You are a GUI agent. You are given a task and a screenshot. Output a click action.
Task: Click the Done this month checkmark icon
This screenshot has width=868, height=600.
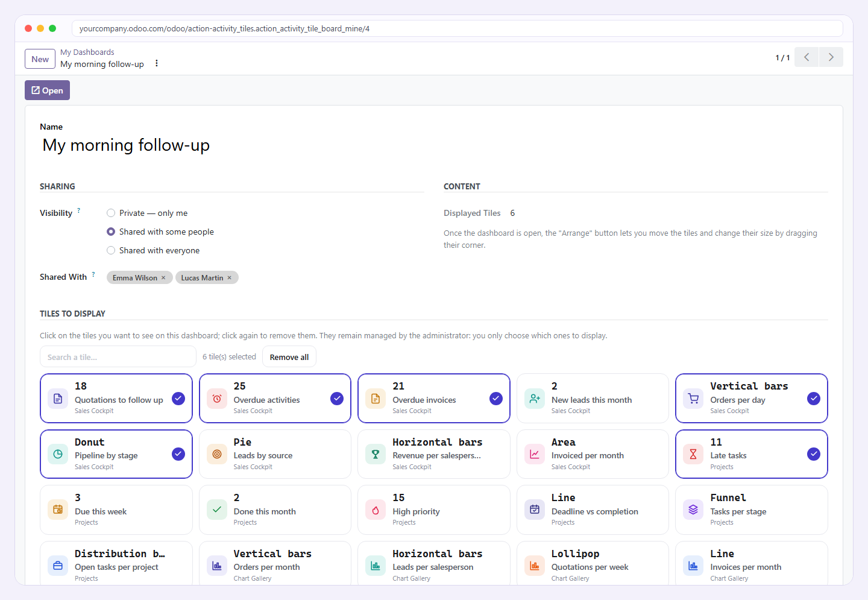[x=217, y=510]
